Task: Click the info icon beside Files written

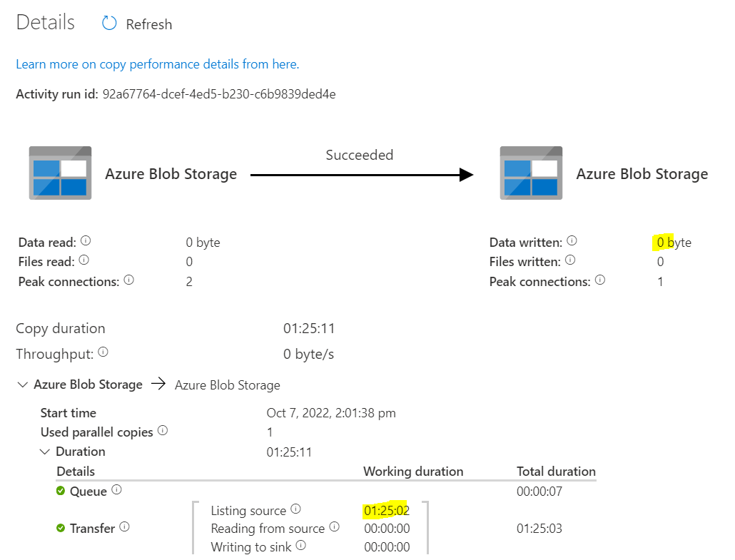Action: (x=569, y=260)
